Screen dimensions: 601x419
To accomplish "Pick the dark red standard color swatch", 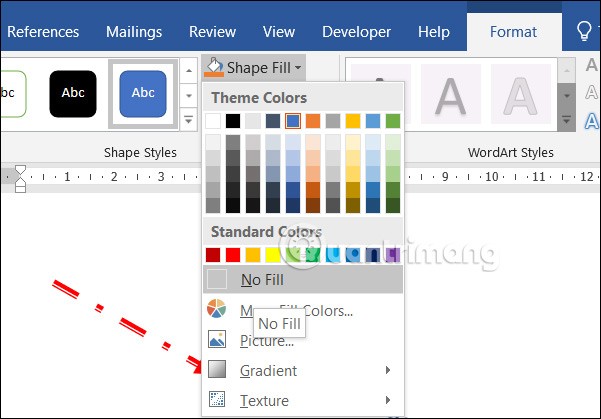I will 213,254.
